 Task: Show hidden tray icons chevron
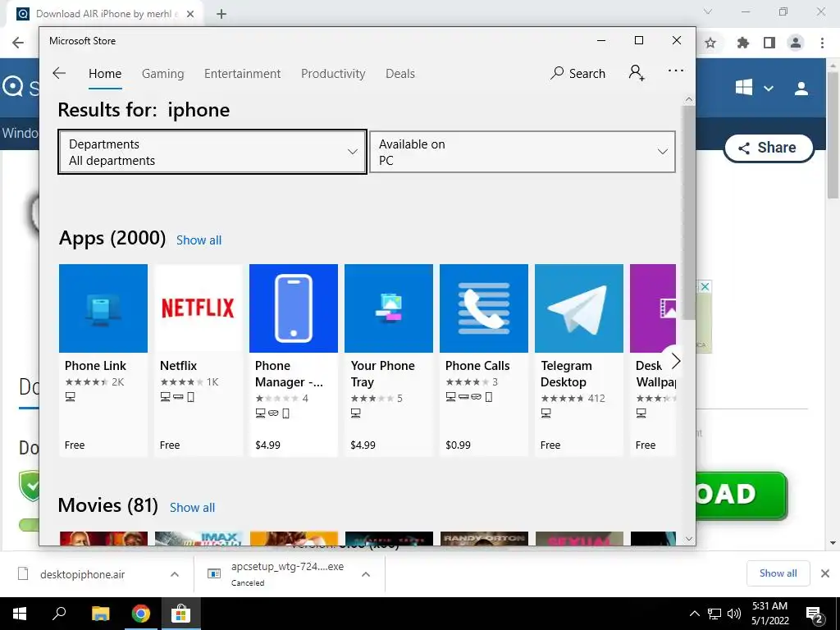[x=694, y=614]
